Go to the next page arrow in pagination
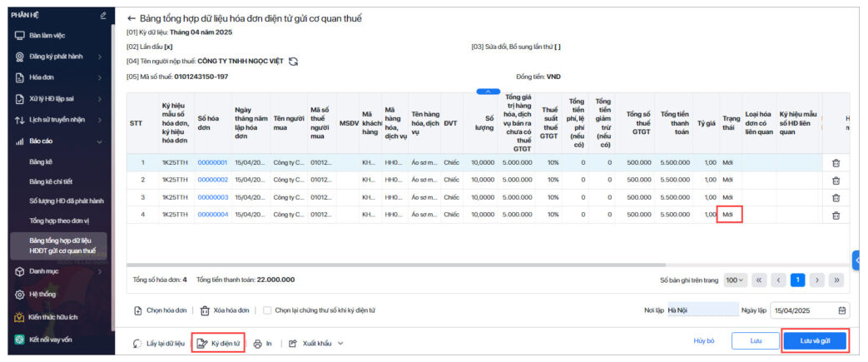Screen dimensions: 868x362 817,280
